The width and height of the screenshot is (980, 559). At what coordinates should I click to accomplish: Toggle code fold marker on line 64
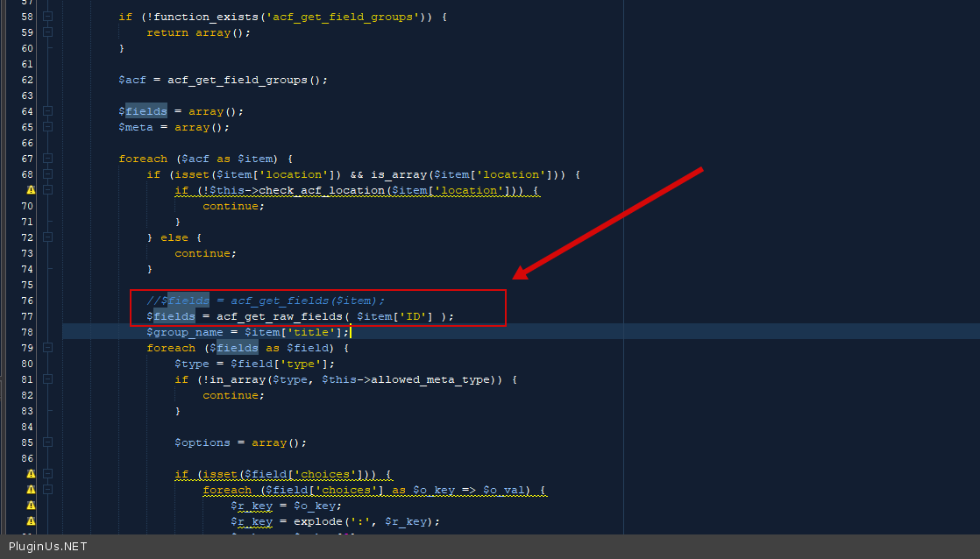tap(48, 111)
